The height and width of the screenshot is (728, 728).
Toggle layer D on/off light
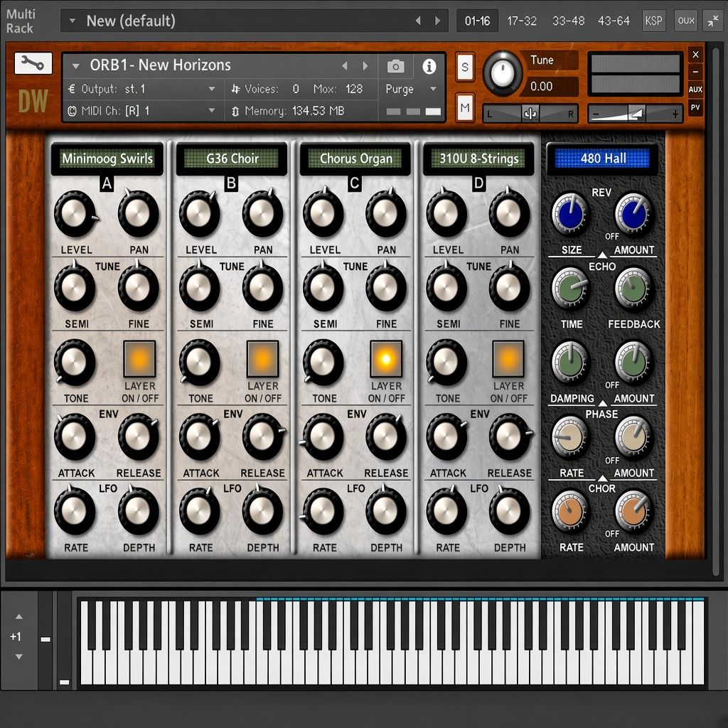(508, 359)
